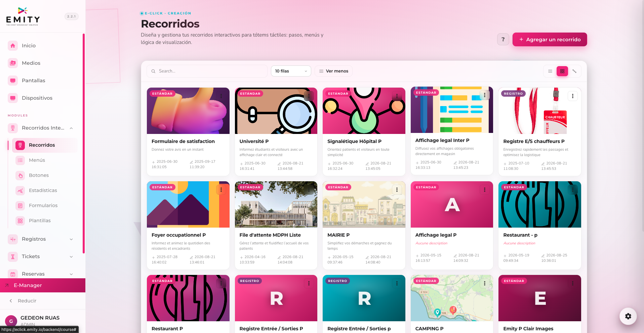Expand the Tickets module
This screenshot has width=644, height=333.
tap(71, 256)
